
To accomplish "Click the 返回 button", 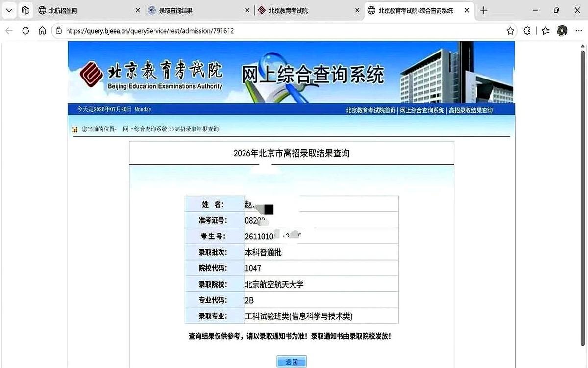I will point(292,362).
